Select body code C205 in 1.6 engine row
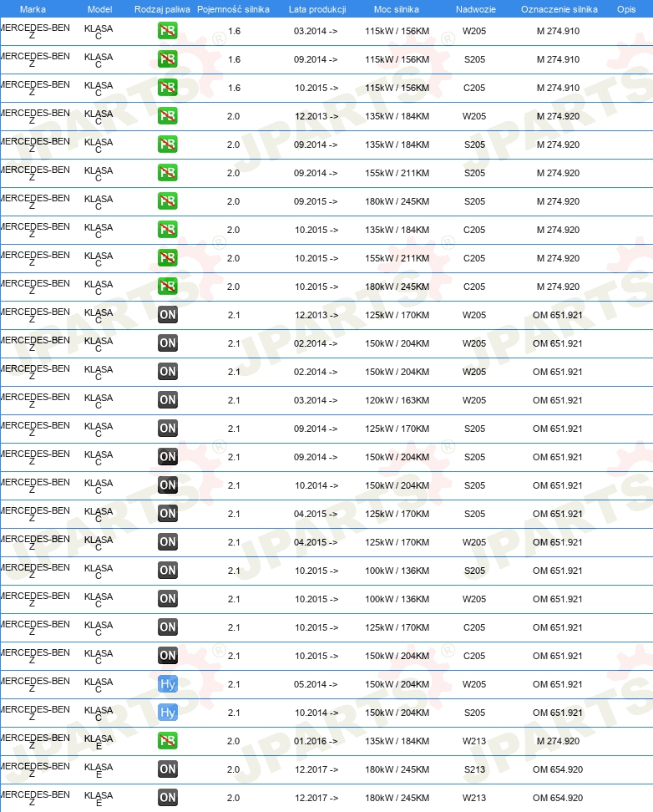 click(x=473, y=88)
